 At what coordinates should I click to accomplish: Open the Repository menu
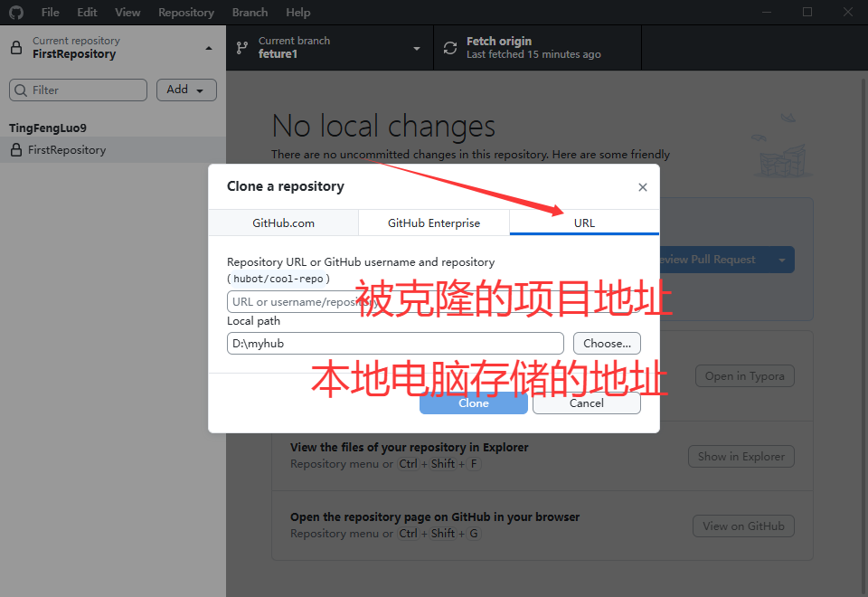[x=185, y=13]
